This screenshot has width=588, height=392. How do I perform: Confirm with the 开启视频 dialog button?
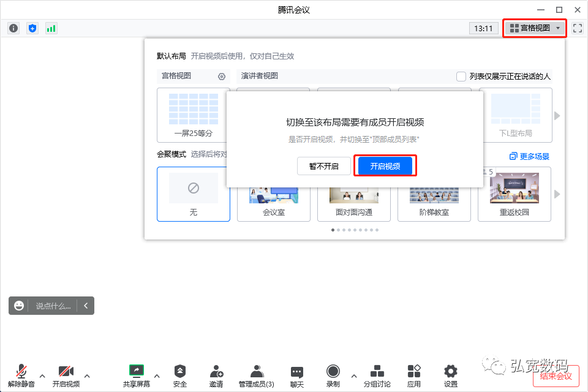click(385, 165)
